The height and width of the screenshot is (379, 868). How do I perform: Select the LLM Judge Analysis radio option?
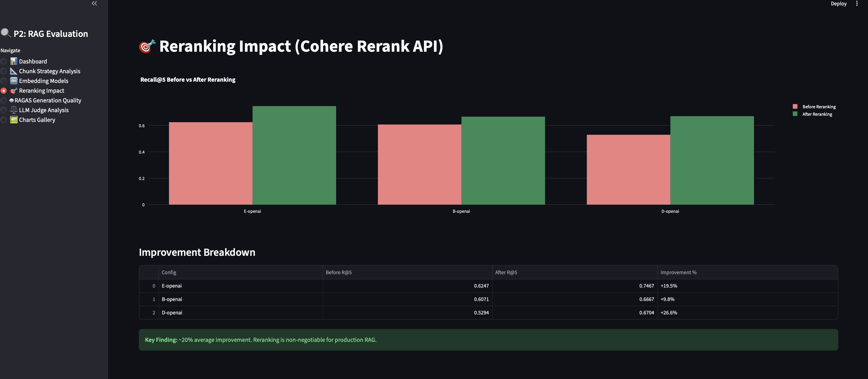(x=4, y=110)
